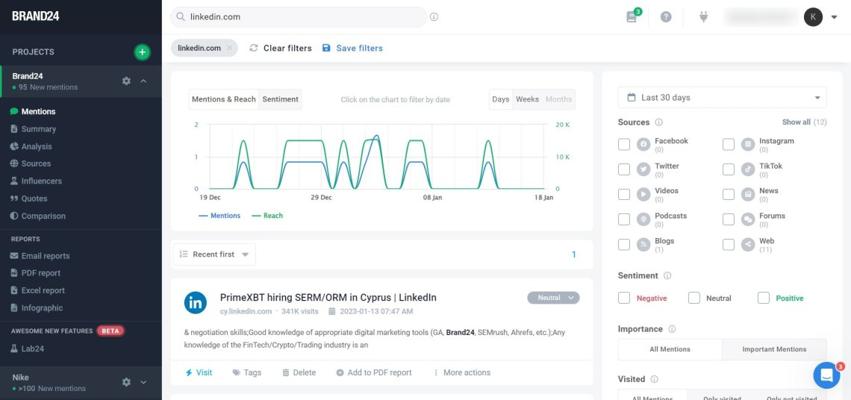Switch to the Sentiment chart tab
851x400 pixels.
[x=280, y=99]
